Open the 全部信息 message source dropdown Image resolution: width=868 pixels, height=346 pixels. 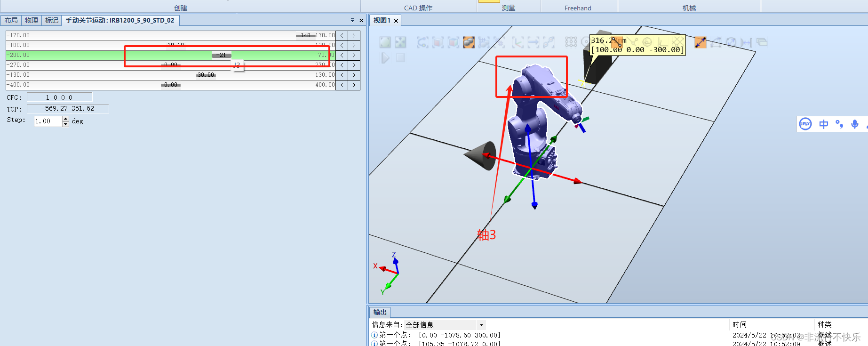coord(481,325)
